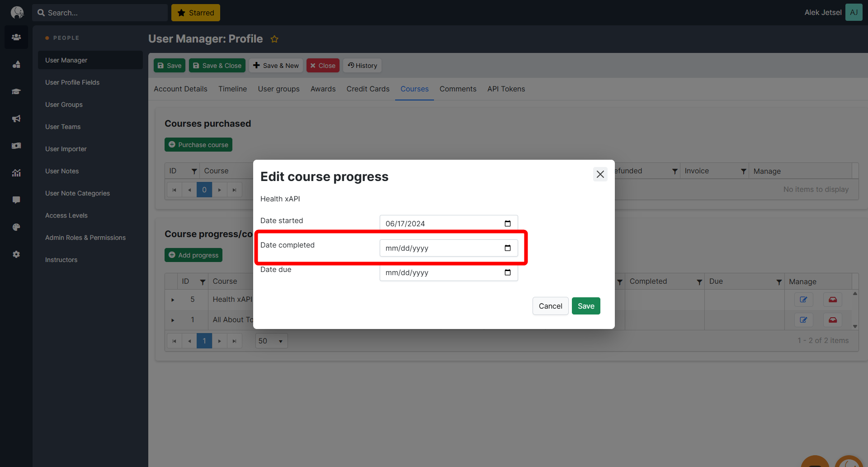Star the User Manager Profile page

point(274,39)
